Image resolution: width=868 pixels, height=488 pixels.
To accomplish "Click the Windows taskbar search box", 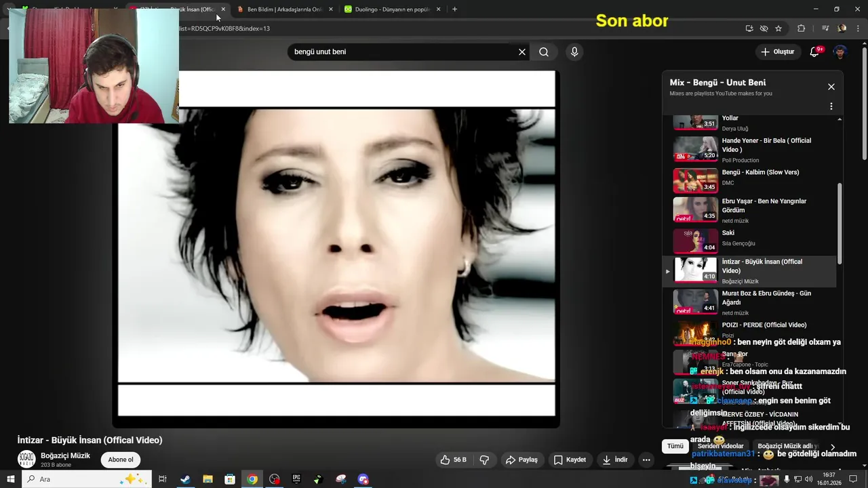I will coord(87,479).
